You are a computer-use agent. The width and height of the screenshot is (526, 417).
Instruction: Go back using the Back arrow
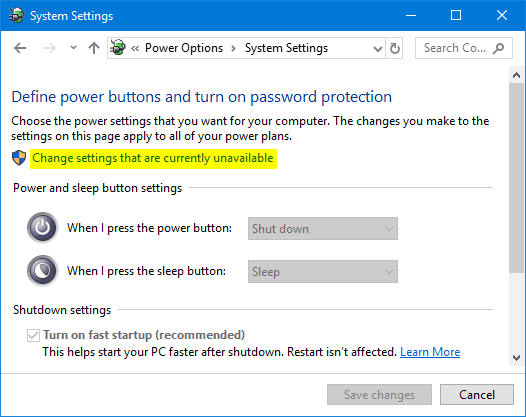coord(20,48)
